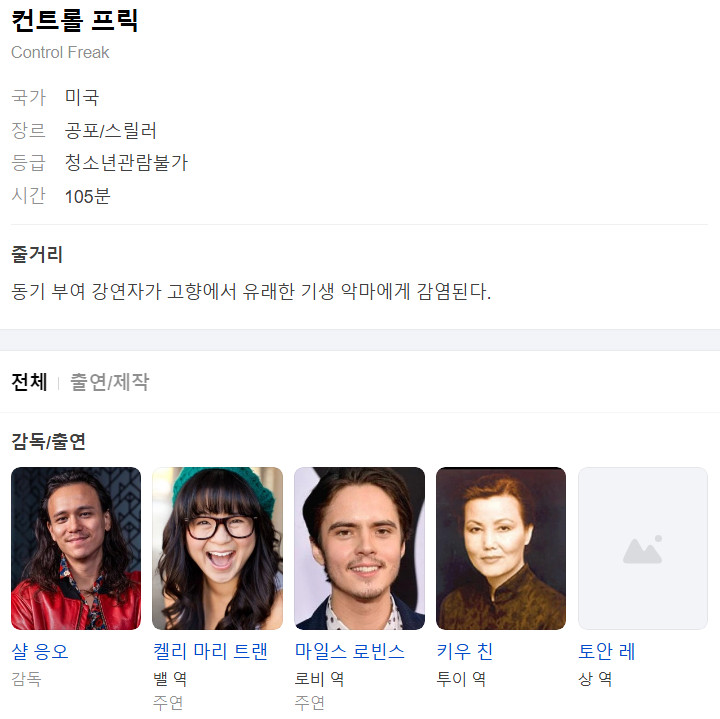Click the plot summary text

(251, 292)
